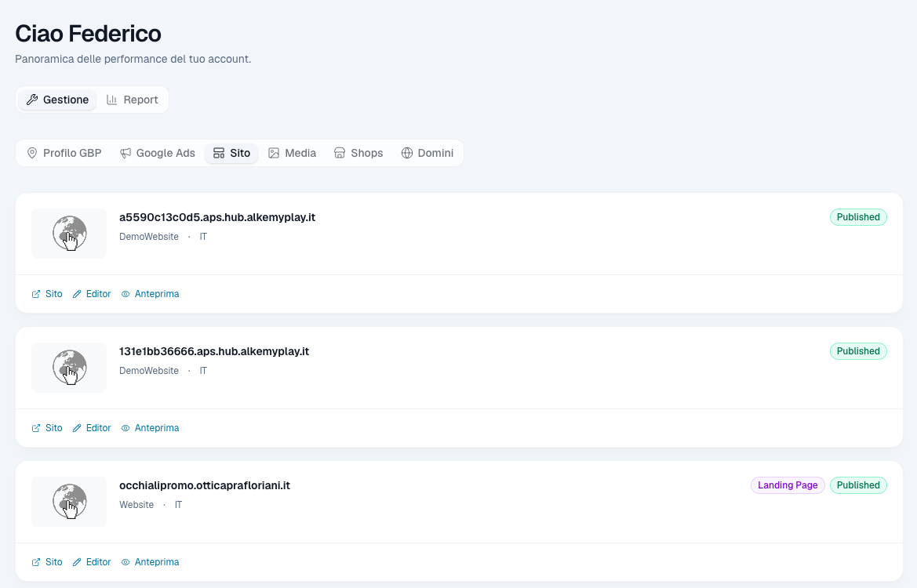Go to the Domini tab
Viewport: 917px width, 588px height.
pyautogui.click(x=428, y=153)
